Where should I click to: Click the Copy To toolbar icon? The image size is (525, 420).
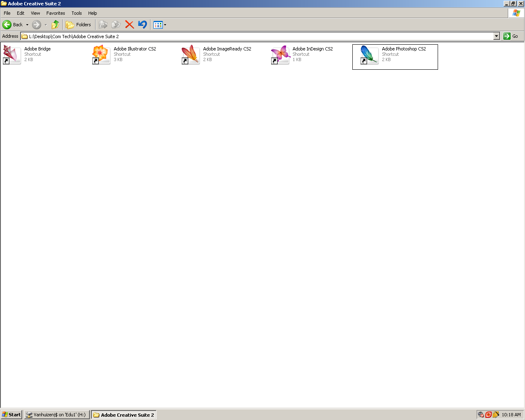coord(116,25)
